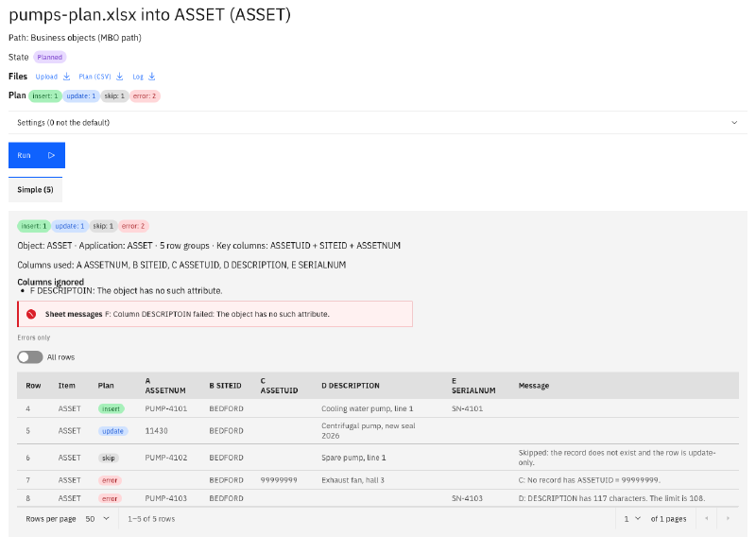The width and height of the screenshot is (756, 537).
Task: Click the top skip: 1 tag beside Plan
Action: point(114,96)
